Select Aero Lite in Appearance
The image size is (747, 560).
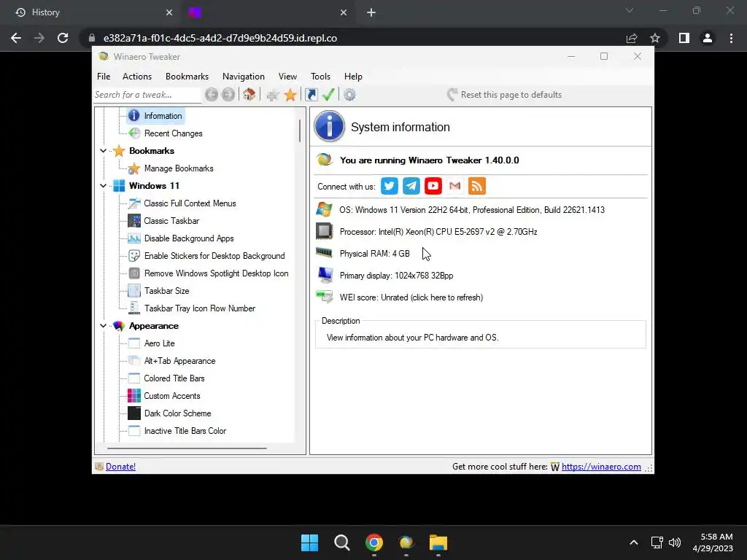(x=160, y=343)
